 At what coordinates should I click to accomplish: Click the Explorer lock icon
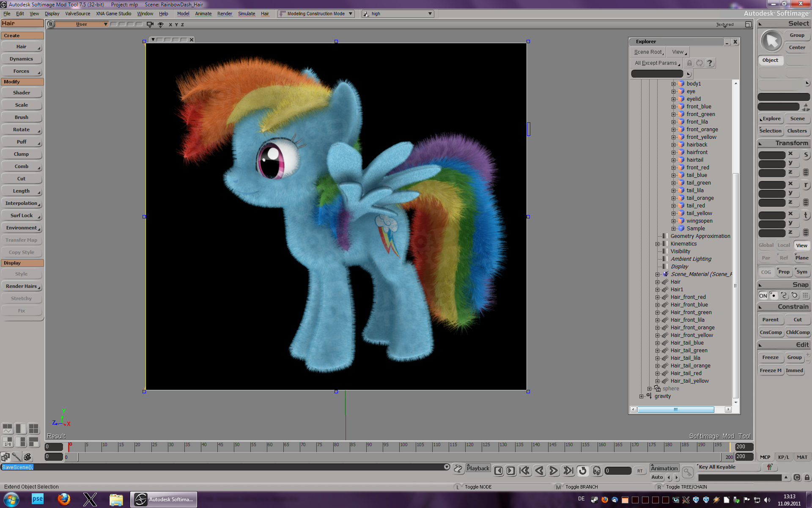(689, 63)
